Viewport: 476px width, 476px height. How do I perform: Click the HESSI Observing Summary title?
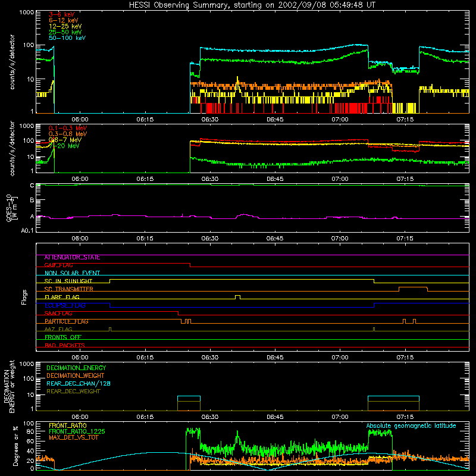pyautogui.click(x=252, y=5)
